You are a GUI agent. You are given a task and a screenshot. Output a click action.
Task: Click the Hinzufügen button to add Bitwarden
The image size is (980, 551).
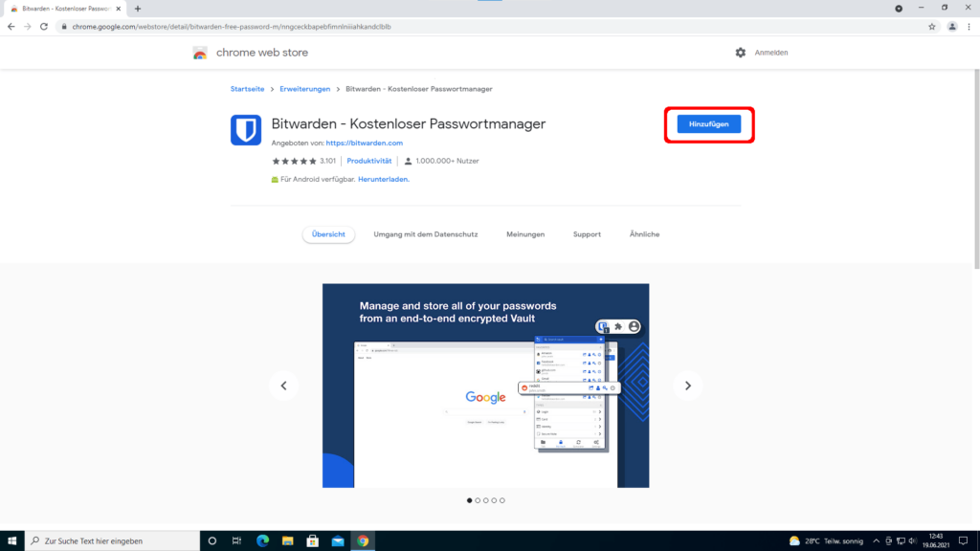(709, 124)
